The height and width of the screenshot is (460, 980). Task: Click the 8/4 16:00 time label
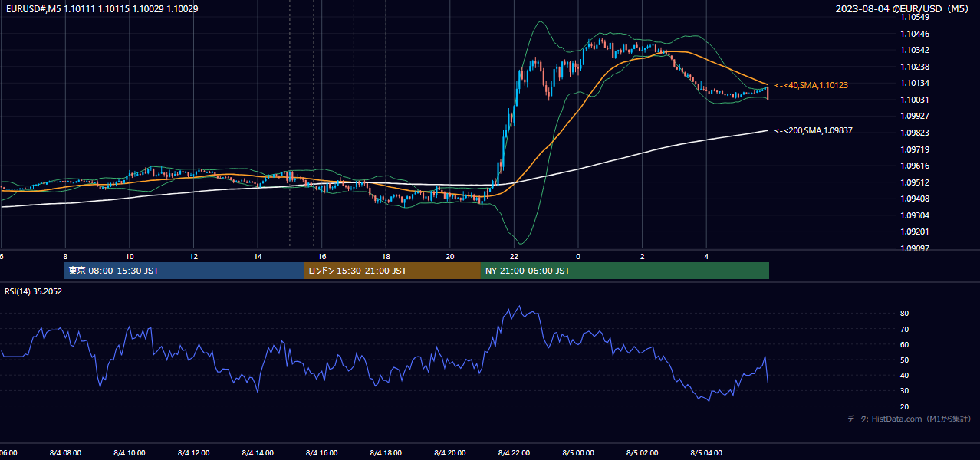[322, 452]
